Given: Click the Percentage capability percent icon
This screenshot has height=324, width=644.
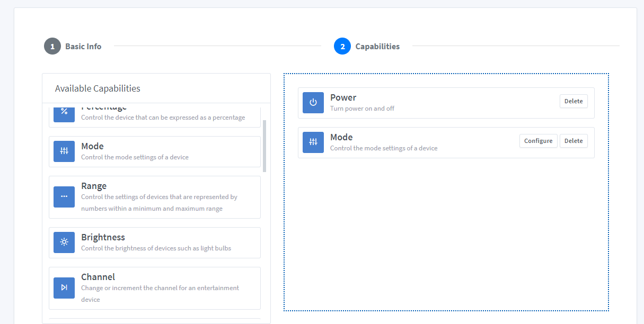Looking at the screenshot, I should (x=64, y=112).
